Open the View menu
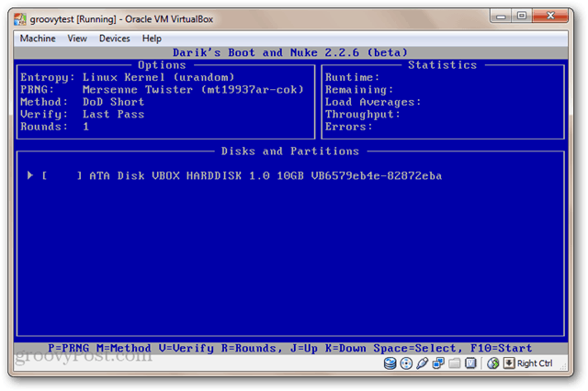588x391 pixels. pyautogui.click(x=77, y=39)
